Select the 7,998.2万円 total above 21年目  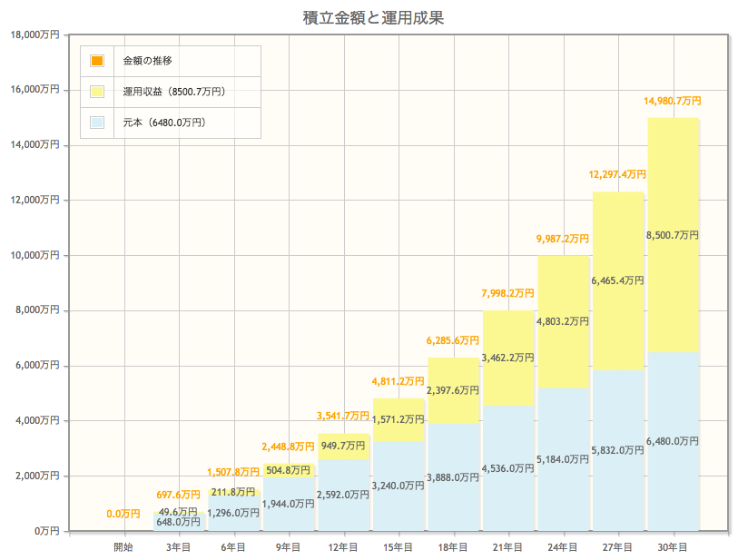click(507, 293)
